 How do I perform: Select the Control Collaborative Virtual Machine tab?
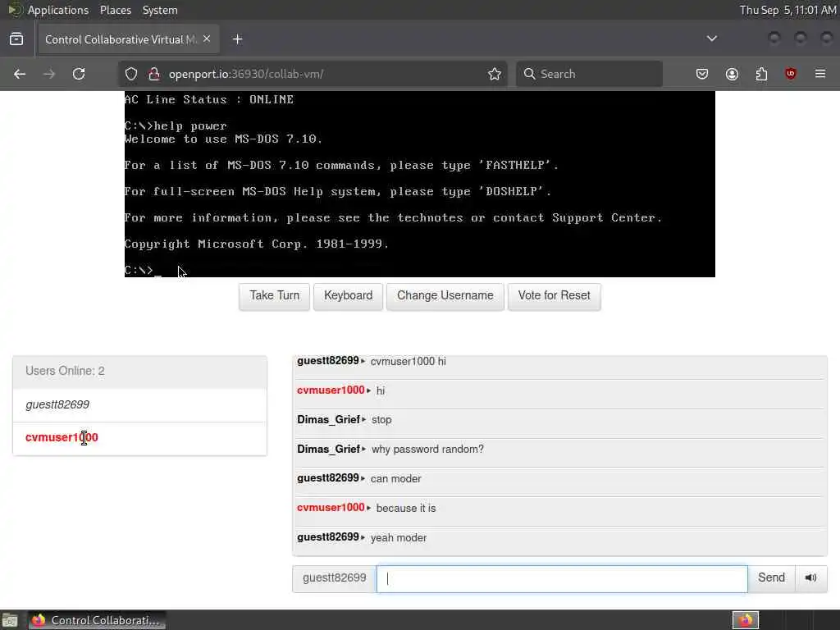point(128,39)
